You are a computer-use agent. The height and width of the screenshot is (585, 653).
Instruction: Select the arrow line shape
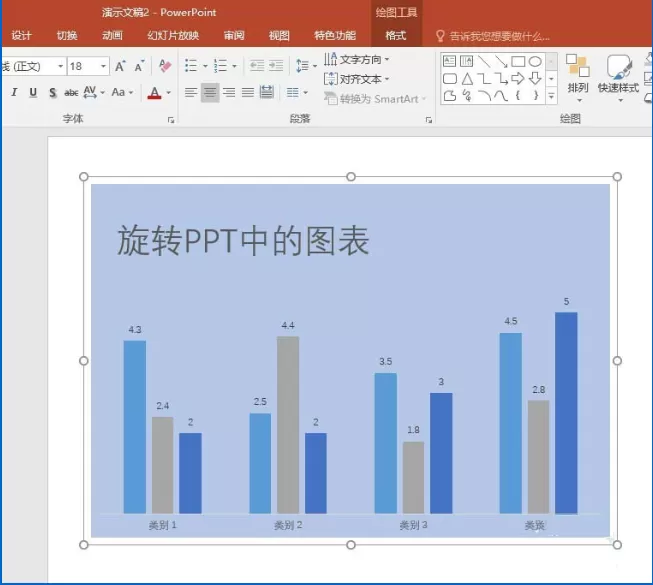pyautogui.click(x=501, y=61)
